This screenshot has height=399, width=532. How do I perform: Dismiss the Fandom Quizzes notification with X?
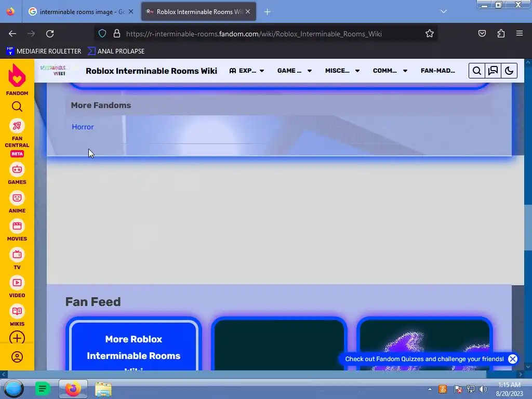click(513, 359)
